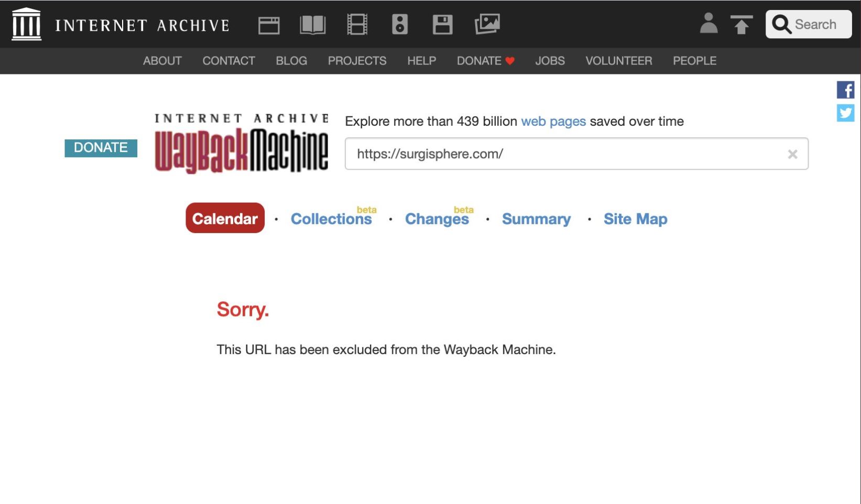Image resolution: width=861 pixels, height=504 pixels.
Task: Open the Texts book icon
Action: point(313,25)
